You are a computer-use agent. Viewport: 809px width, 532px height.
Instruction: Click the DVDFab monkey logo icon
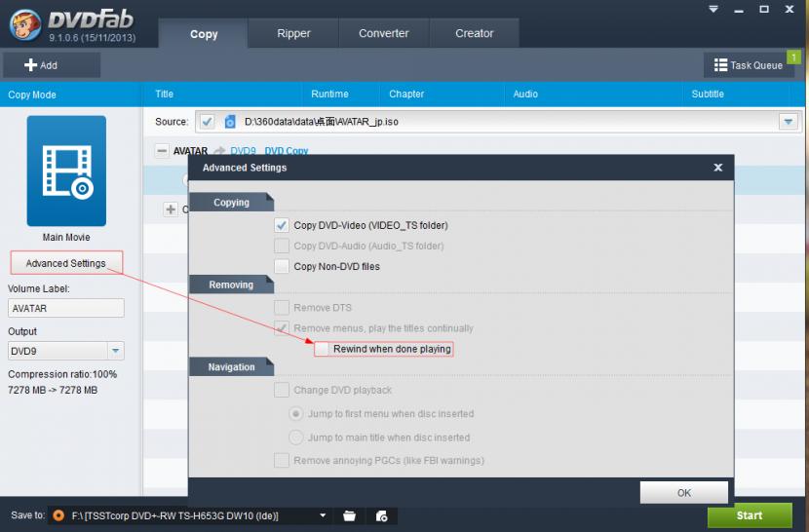click(x=24, y=24)
